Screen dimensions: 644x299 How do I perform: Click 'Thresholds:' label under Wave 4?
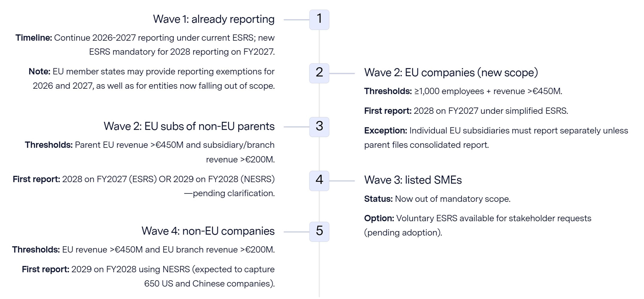tap(36, 250)
